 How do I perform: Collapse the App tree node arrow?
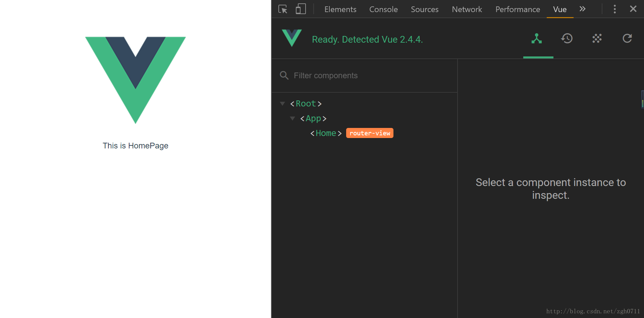click(x=292, y=119)
